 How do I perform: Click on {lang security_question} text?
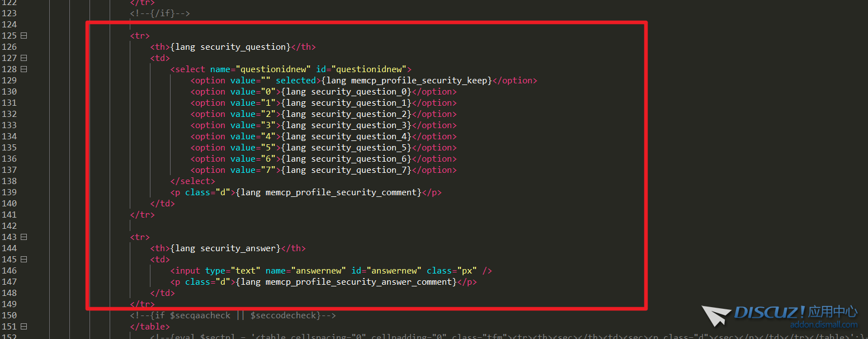(230, 47)
